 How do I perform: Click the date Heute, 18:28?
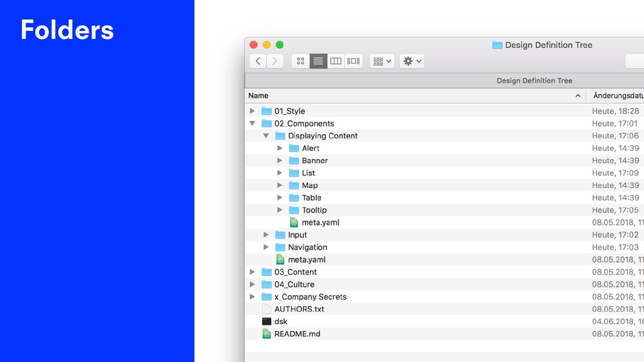point(615,111)
